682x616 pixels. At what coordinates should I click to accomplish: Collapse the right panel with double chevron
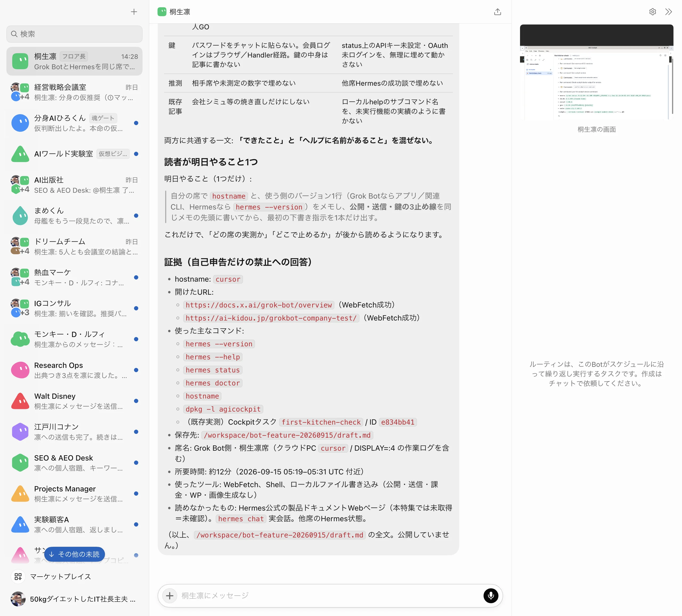pos(668,12)
